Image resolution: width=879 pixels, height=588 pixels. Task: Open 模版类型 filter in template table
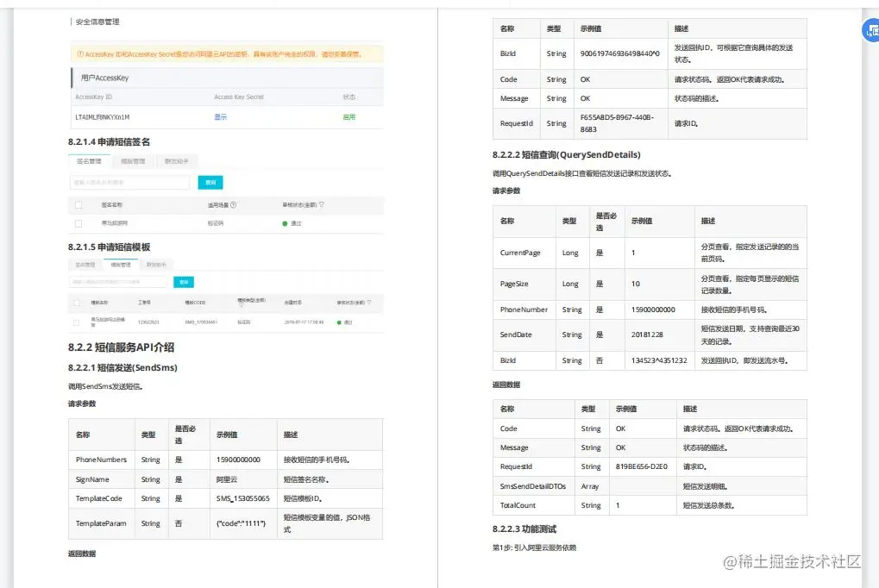point(241,306)
